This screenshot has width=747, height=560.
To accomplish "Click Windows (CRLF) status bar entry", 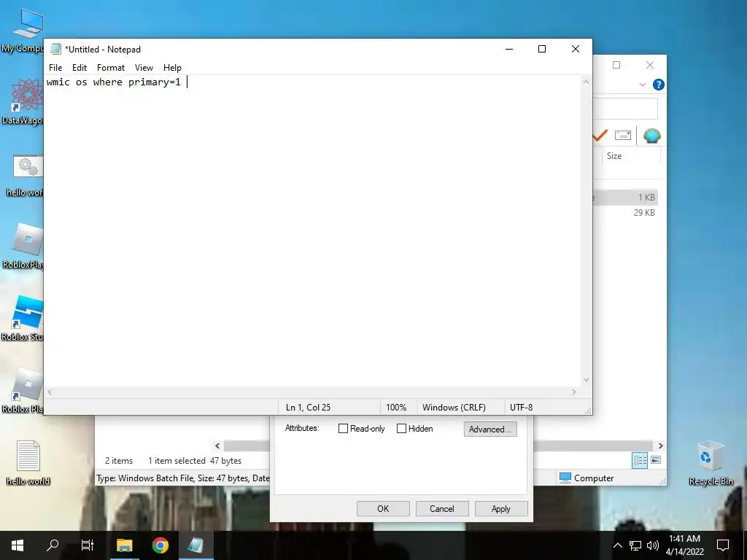I will coord(454,408).
